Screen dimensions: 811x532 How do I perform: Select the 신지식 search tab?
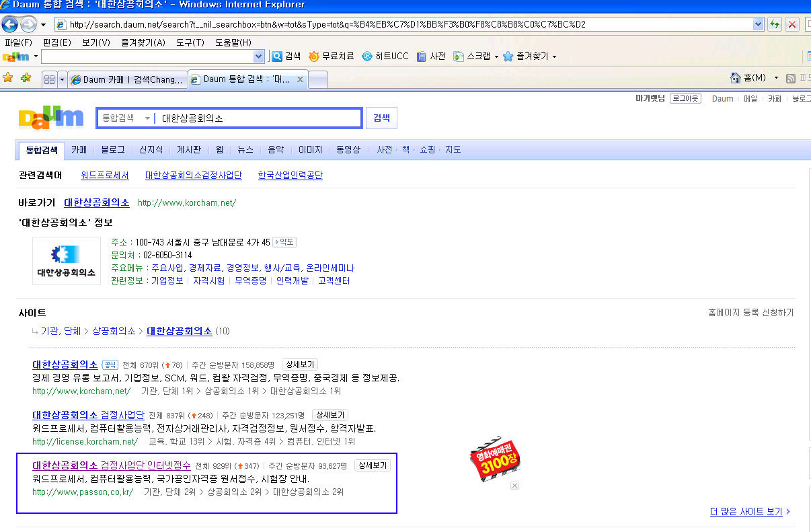pos(151,150)
